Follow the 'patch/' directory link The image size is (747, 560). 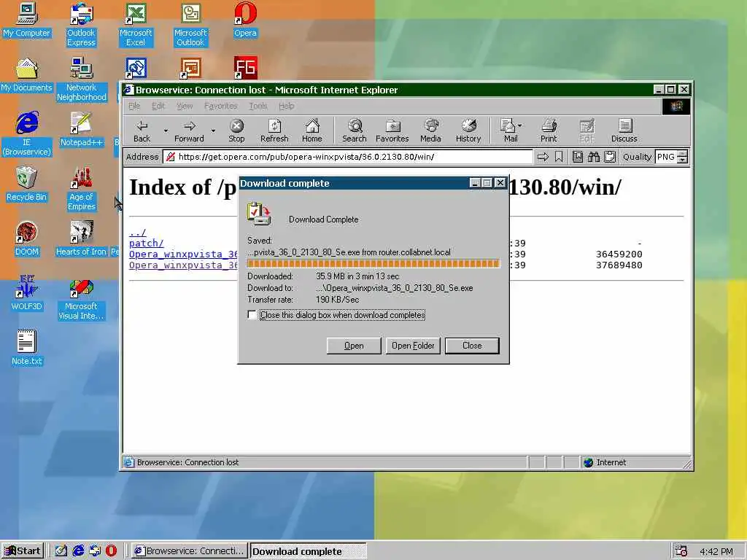[x=146, y=243]
